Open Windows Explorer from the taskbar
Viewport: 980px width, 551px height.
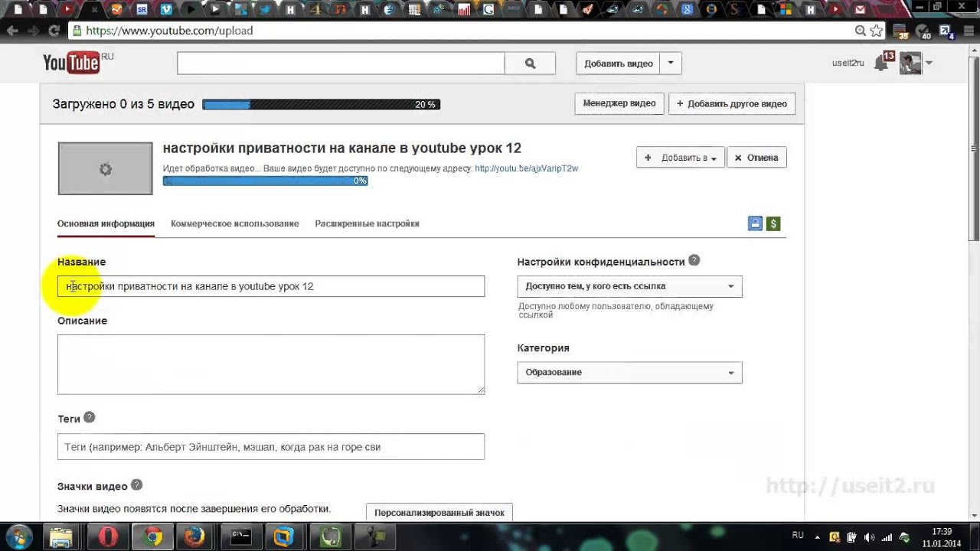(61, 537)
